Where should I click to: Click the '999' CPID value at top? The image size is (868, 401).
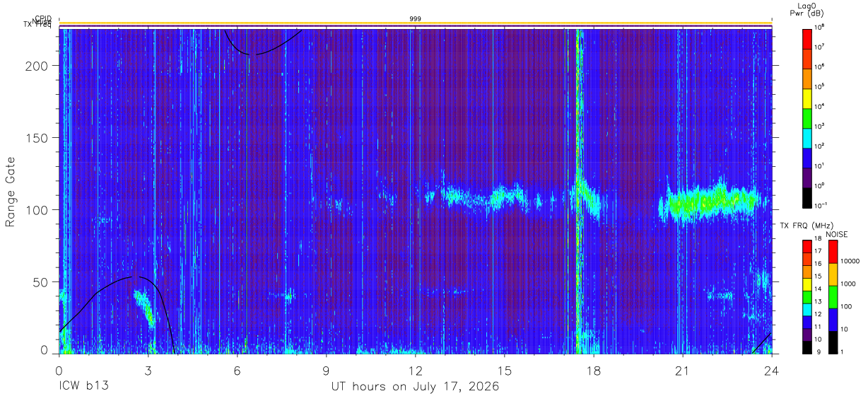415,18
